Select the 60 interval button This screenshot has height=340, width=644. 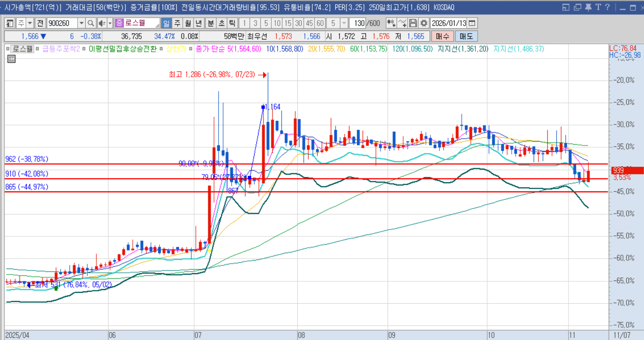point(320,23)
